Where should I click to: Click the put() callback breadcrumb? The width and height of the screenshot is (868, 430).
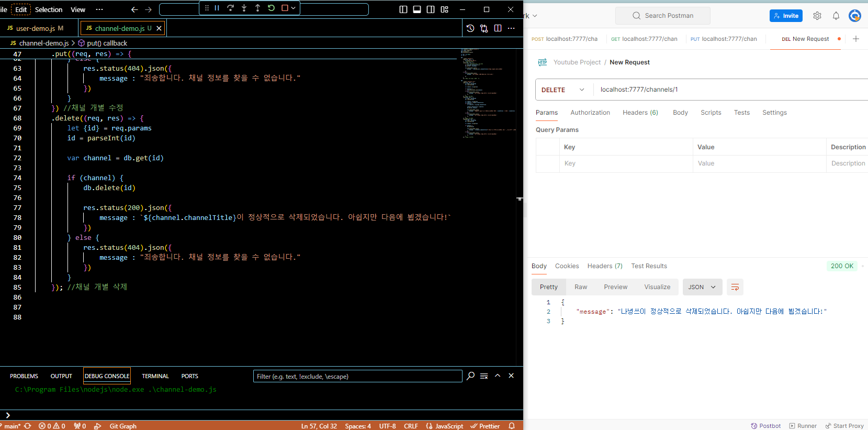click(x=103, y=43)
